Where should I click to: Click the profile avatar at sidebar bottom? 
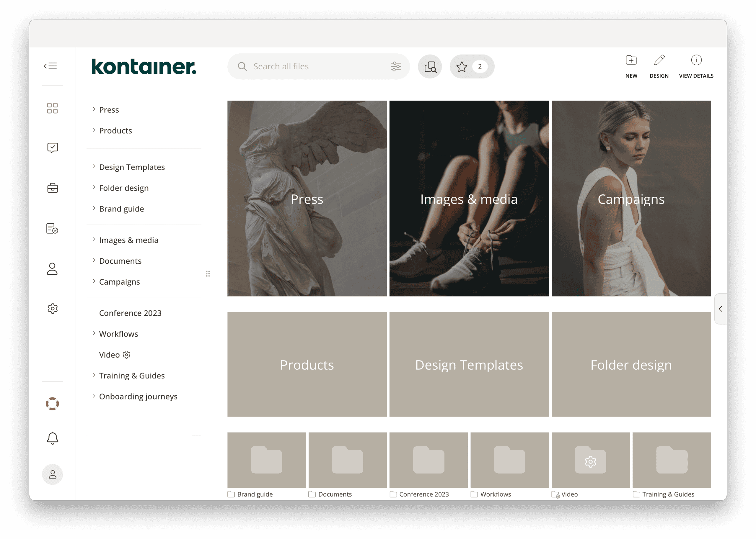[x=52, y=474]
